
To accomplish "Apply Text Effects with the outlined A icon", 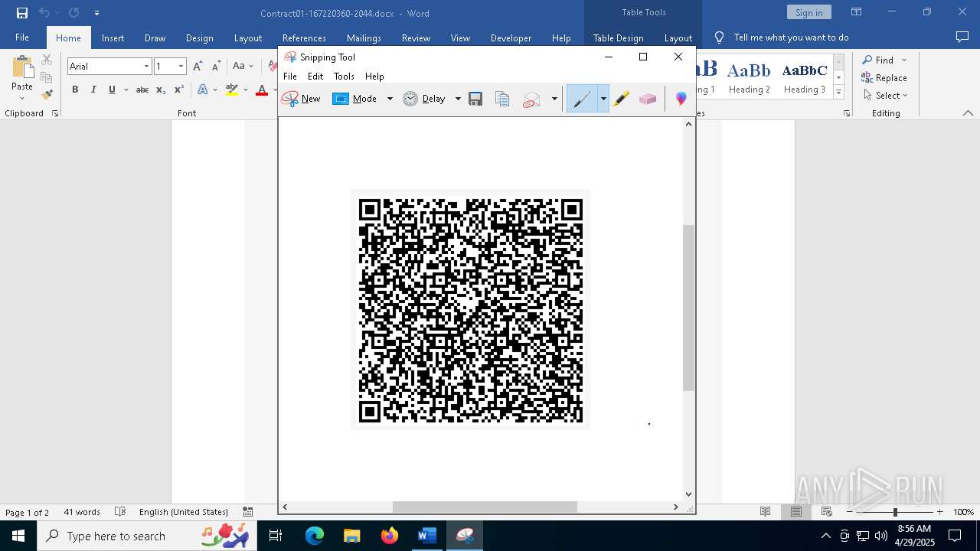I will pyautogui.click(x=203, y=90).
